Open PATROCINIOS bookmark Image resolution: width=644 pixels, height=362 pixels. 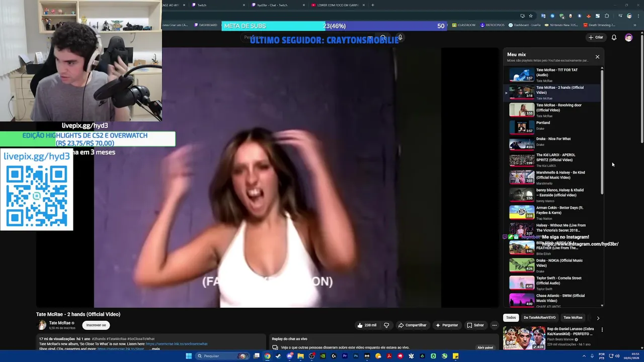coord(493,25)
